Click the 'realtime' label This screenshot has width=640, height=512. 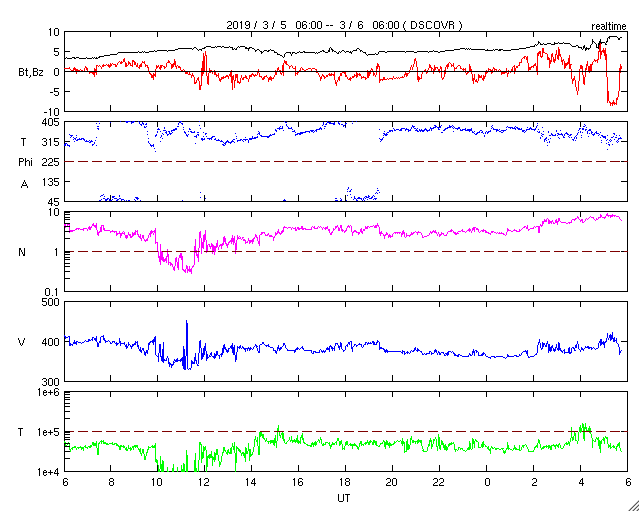609,27
